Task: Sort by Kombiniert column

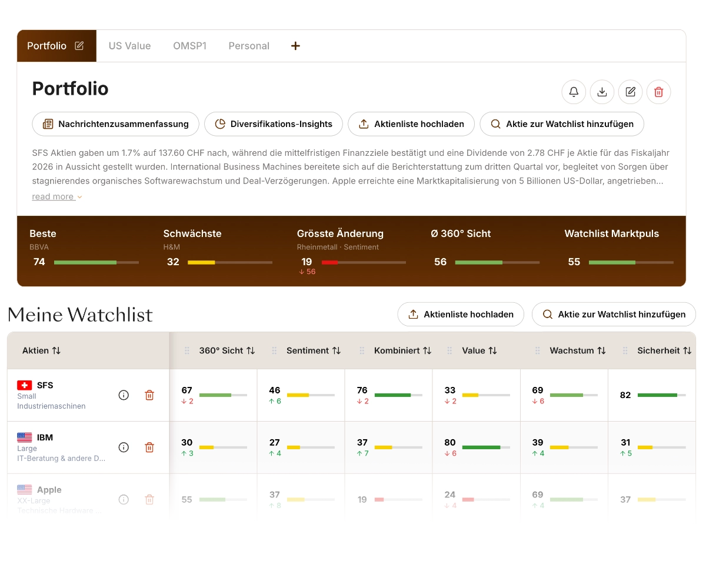Action: click(x=427, y=350)
